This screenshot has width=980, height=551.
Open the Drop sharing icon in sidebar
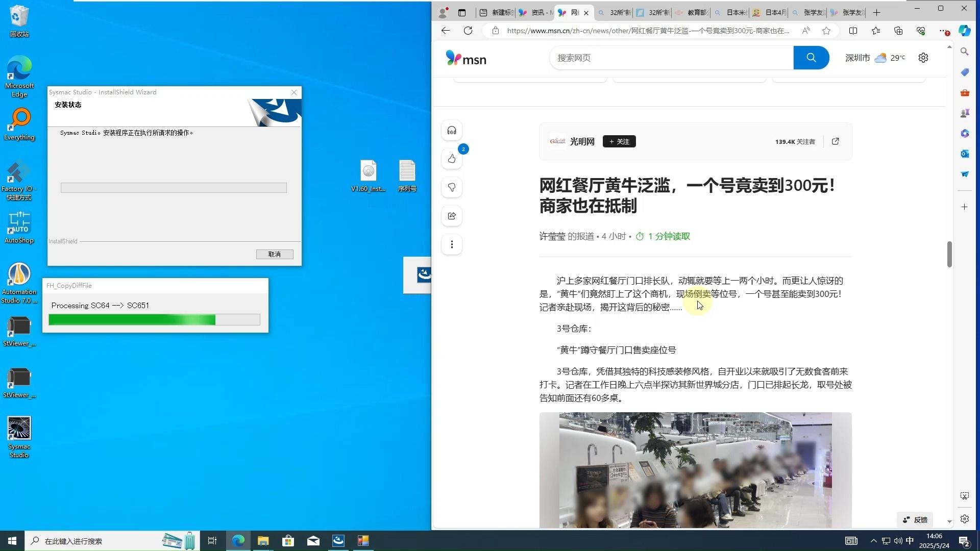click(x=965, y=174)
